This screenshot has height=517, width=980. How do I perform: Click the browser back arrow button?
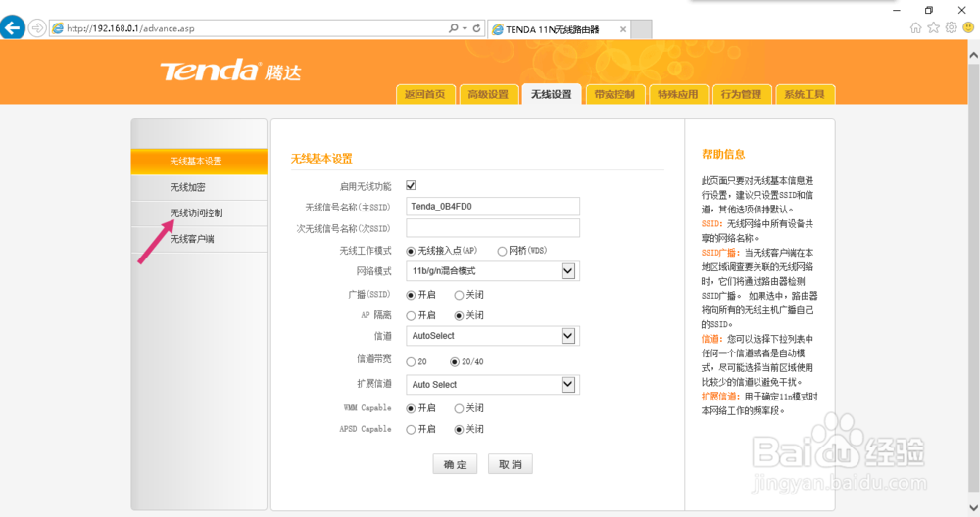13,28
